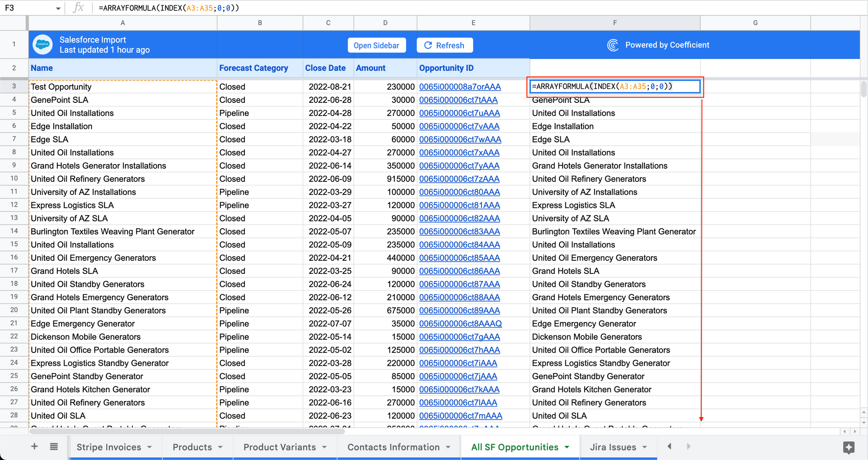Click the Close Date header cell
The width and height of the screenshot is (868, 460).
click(328, 68)
